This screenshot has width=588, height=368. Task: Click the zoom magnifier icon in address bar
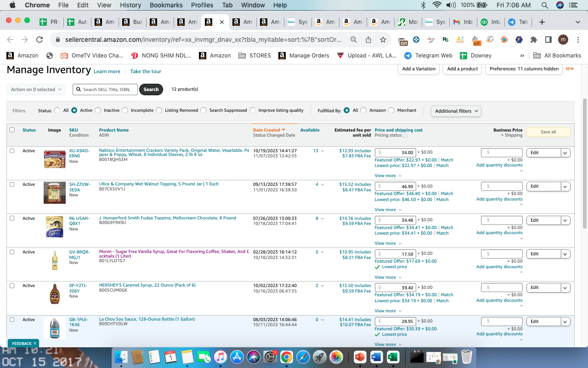[x=353, y=40]
